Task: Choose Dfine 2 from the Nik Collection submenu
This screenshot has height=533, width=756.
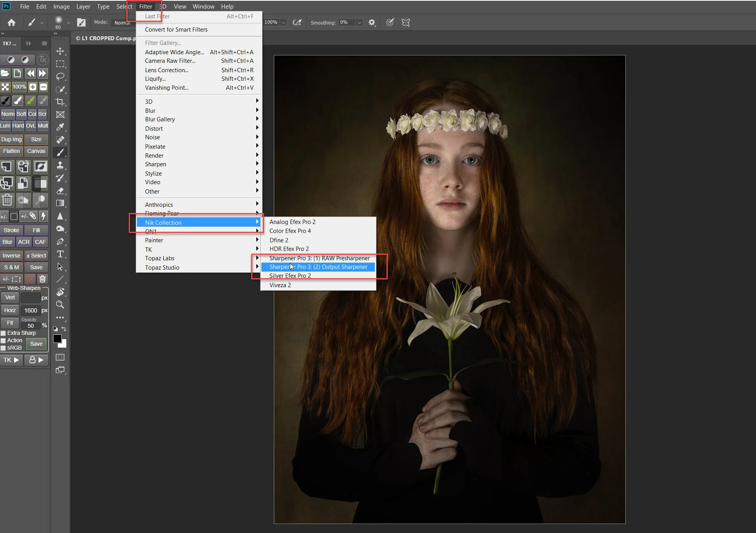Action: (x=279, y=240)
